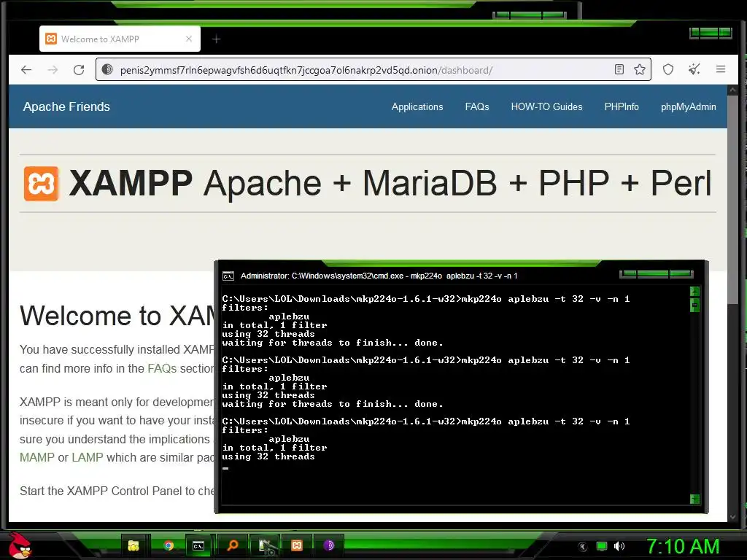Open the browser hamburger menu
747x560 pixels.
[721, 69]
